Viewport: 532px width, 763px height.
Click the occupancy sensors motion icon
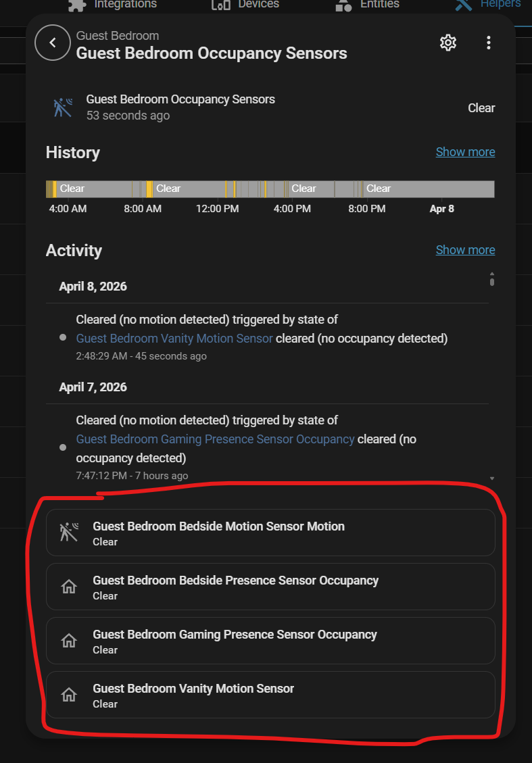(63, 107)
